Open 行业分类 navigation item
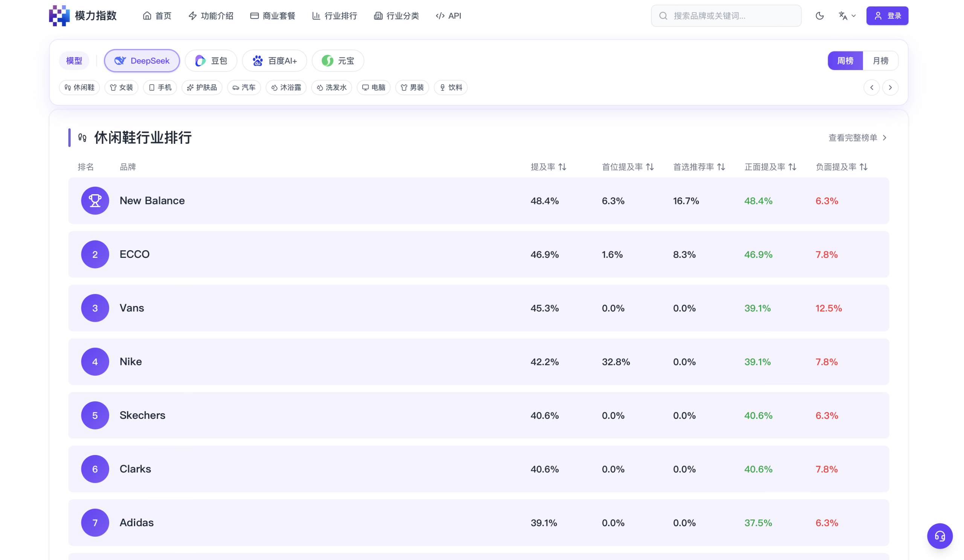964x560 pixels. tap(397, 16)
